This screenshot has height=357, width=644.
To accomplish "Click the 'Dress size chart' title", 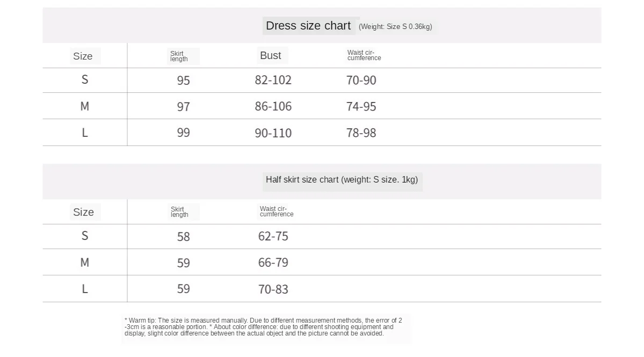I will (x=308, y=26).
